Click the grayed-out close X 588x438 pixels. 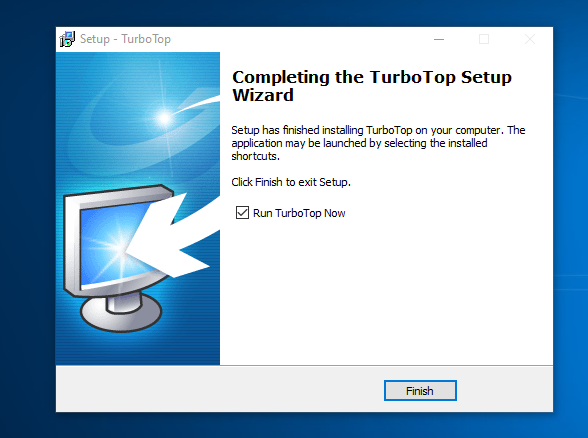tap(530, 39)
